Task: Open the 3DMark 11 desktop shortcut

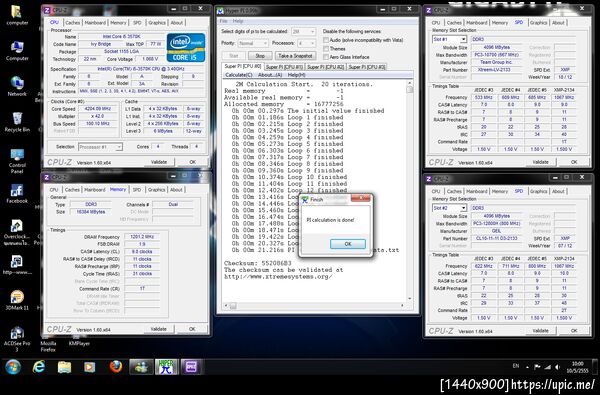Action: 17,300
